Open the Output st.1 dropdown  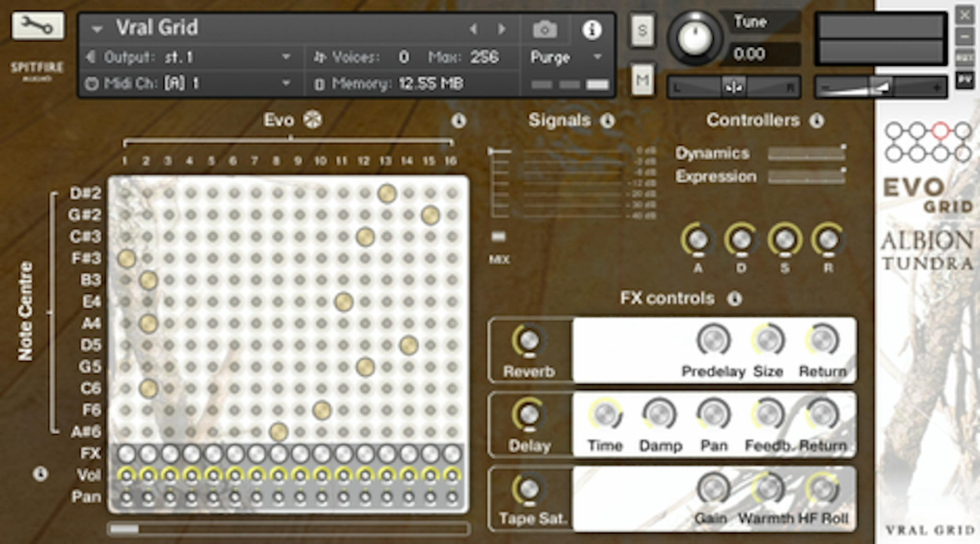pyautogui.click(x=286, y=57)
